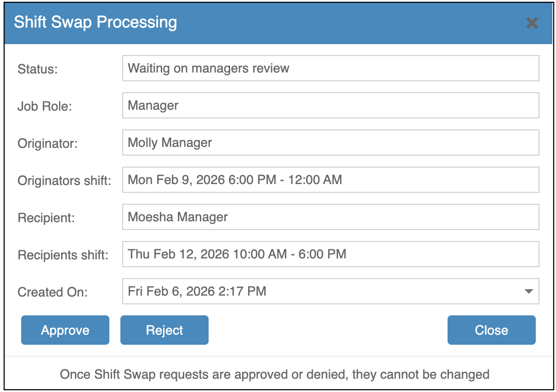Click the "Originator:" label
556x392 pixels.
click(x=48, y=144)
